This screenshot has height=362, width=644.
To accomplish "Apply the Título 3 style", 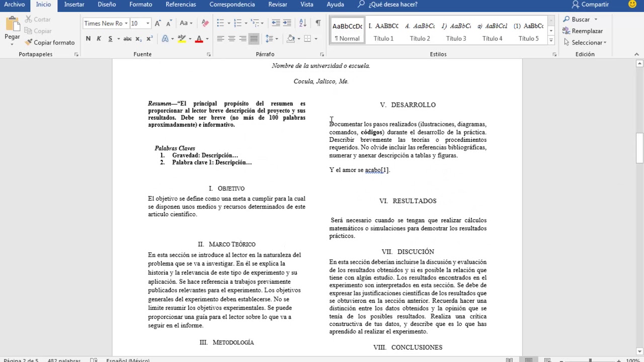I will pos(456,31).
